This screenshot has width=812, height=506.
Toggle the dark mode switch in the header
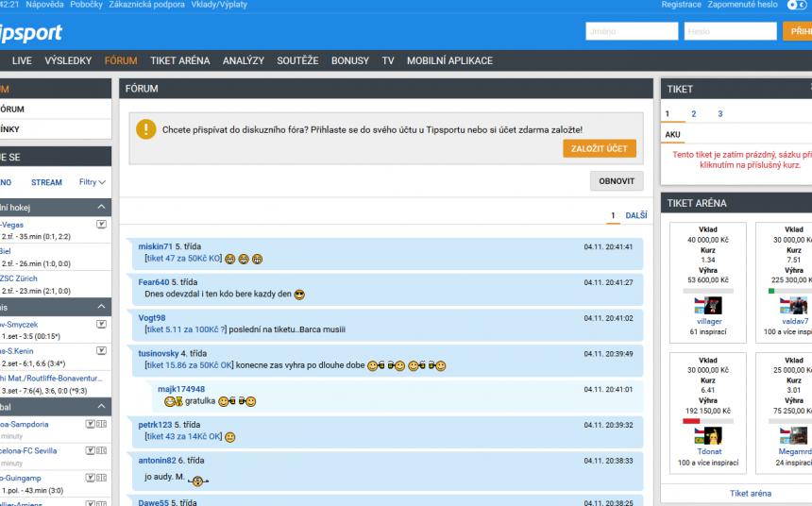coord(798,5)
